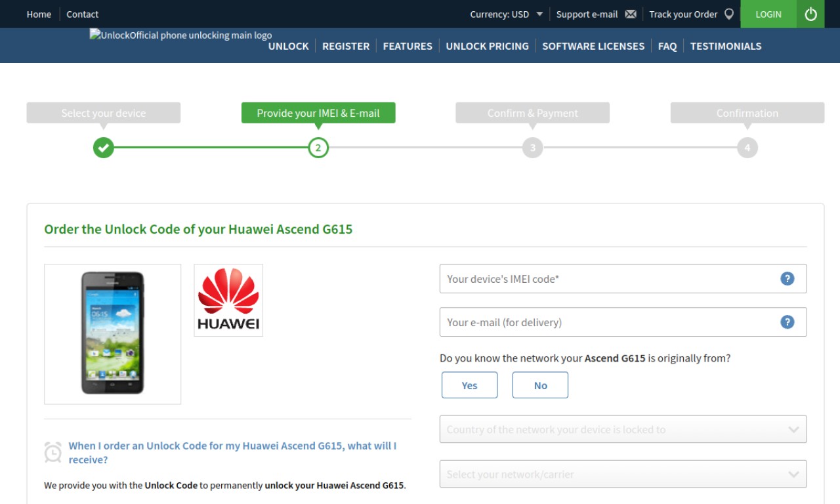The height and width of the screenshot is (504, 840).
Task: Click the UnlockOfficial main logo
Action: point(180,35)
